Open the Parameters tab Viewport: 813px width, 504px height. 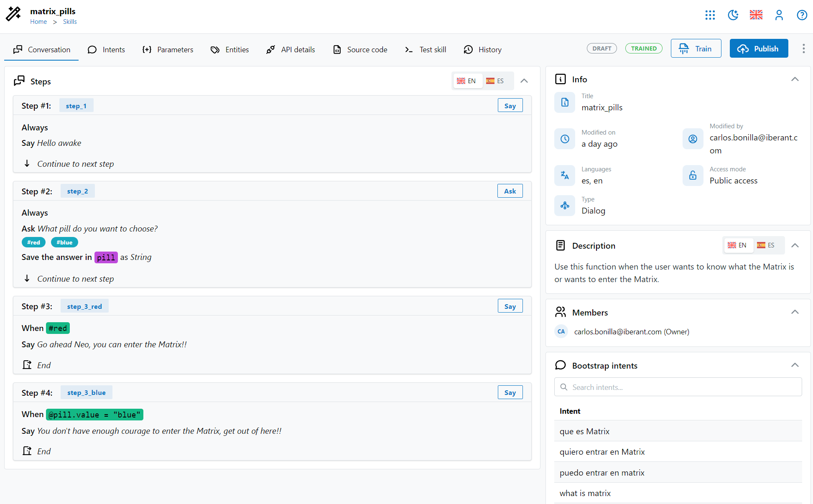168,50
